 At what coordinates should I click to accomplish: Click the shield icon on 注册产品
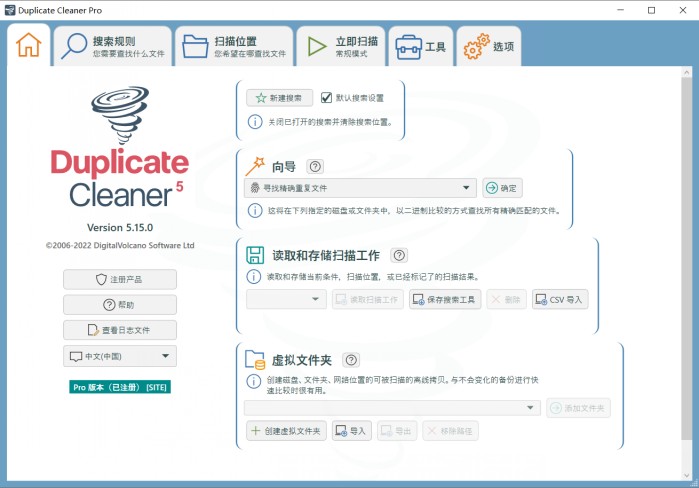coord(101,279)
